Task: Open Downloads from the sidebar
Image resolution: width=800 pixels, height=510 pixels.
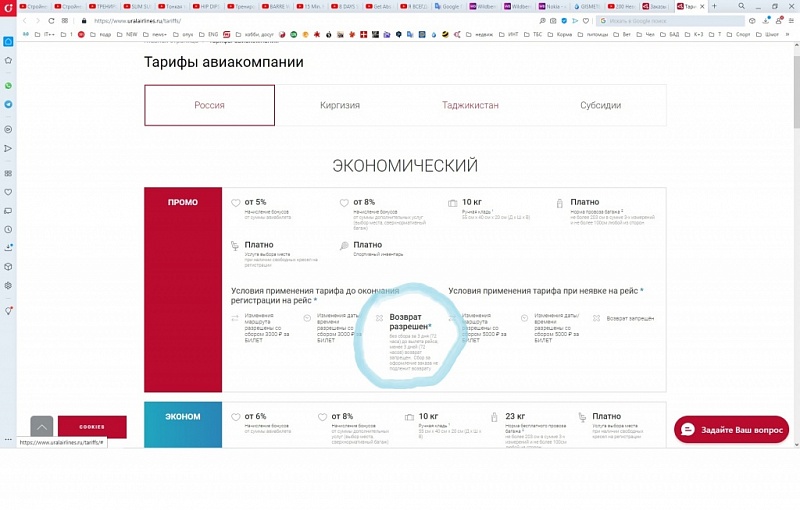Action: coord(8,247)
